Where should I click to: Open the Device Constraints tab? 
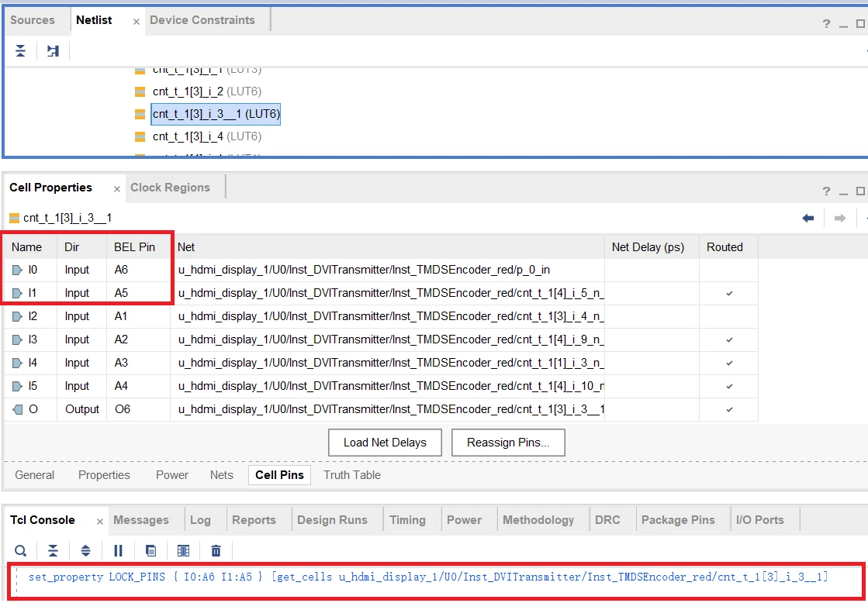(x=202, y=20)
